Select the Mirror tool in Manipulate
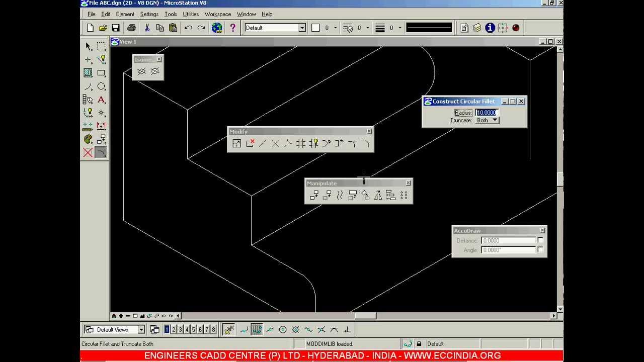This screenshot has width=644, height=362. 378,195
